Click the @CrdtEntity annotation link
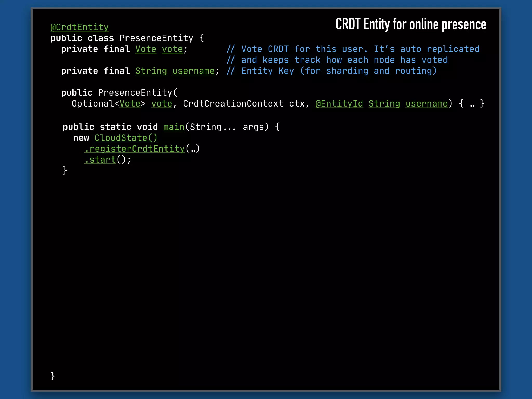 click(x=79, y=27)
